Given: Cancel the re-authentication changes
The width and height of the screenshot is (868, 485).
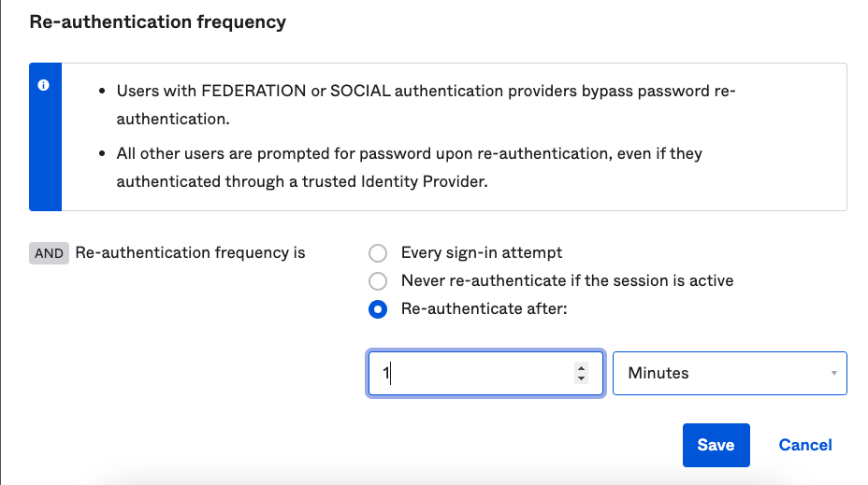Looking at the screenshot, I should tap(805, 445).
